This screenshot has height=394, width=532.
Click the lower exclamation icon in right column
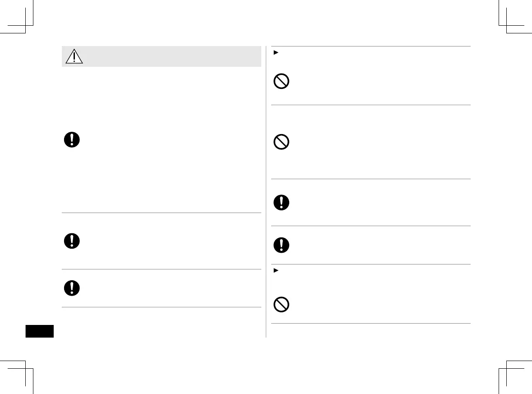click(x=282, y=245)
